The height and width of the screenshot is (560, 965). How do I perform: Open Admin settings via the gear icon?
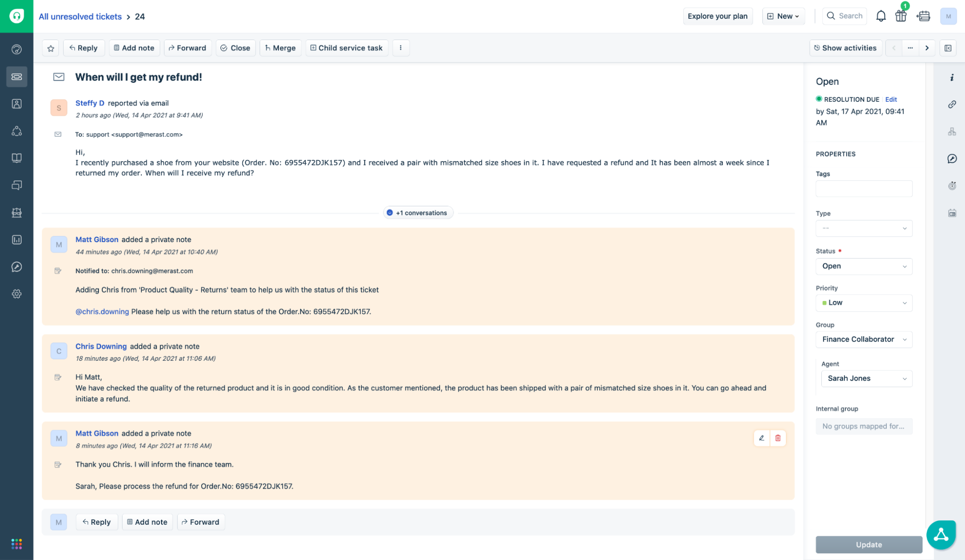(17, 294)
